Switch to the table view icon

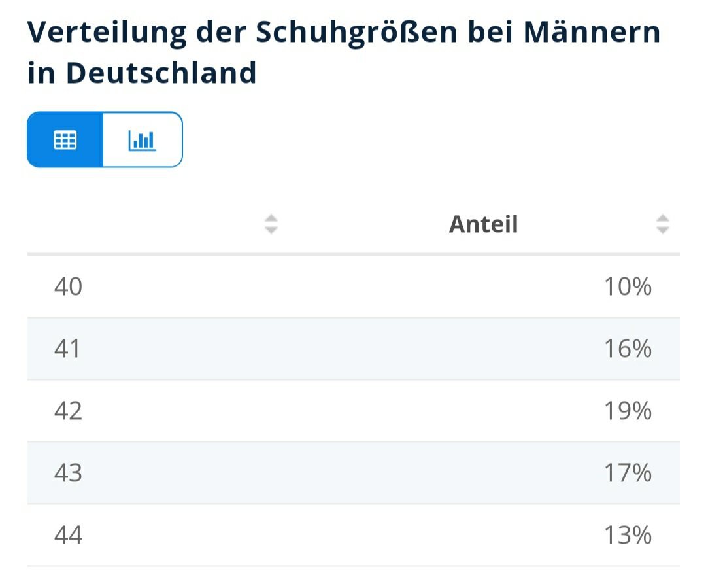point(65,140)
